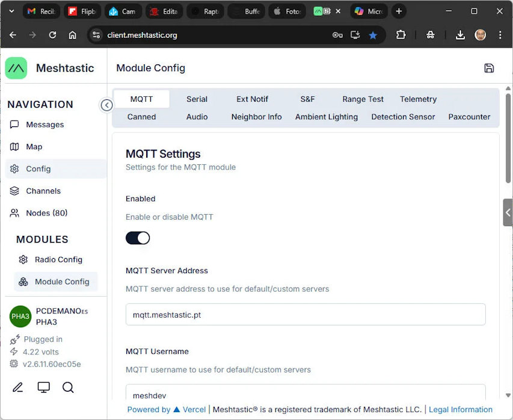Click the save config floppy disk icon
This screenshot has height=420, width=513.
(489, 68)
